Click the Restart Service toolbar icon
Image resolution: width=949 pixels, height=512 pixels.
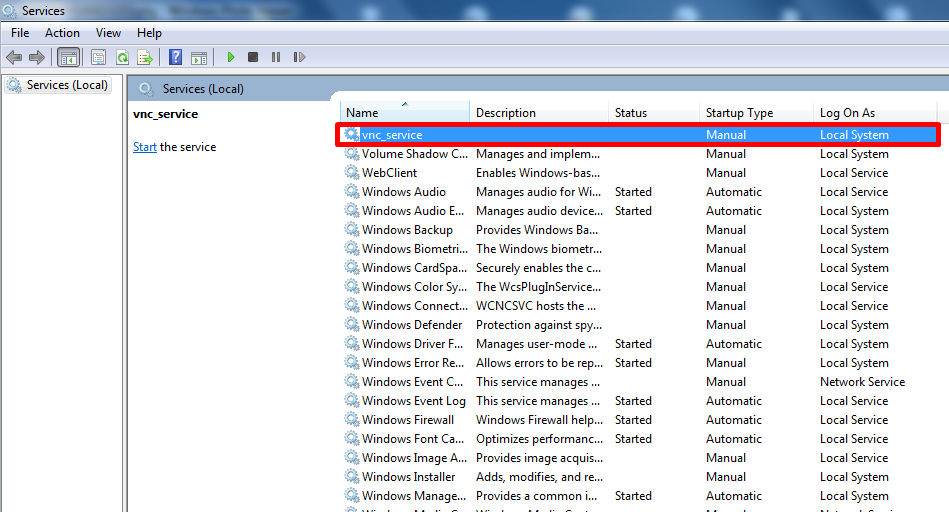point(299,58)
